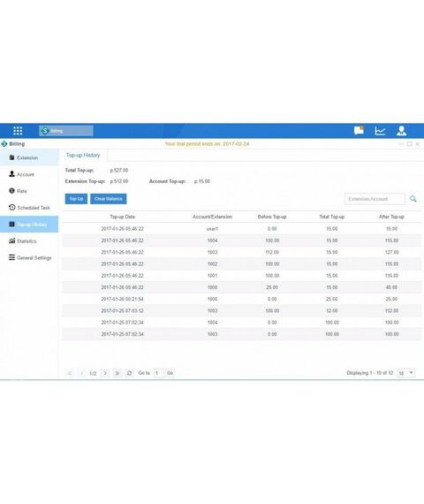Switch to the Top-up History tab
The width and height of the screenshot is (424, 504).
pyautogui.click(x=83, y=156)
